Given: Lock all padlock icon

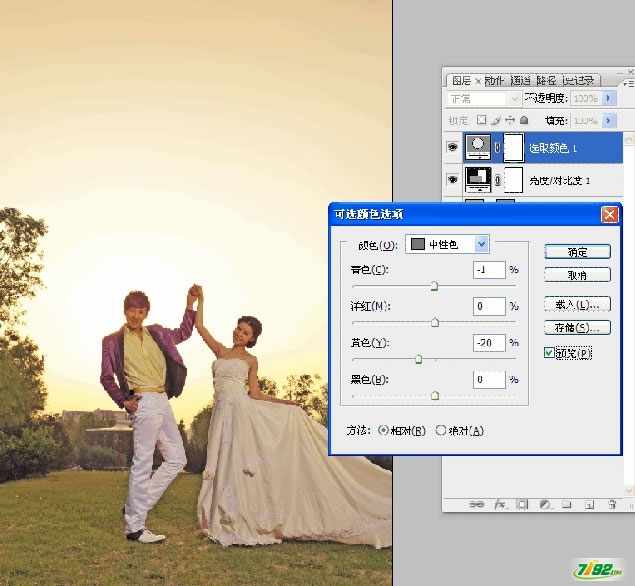Looking at the screenshot, I should tap(524, 120).
